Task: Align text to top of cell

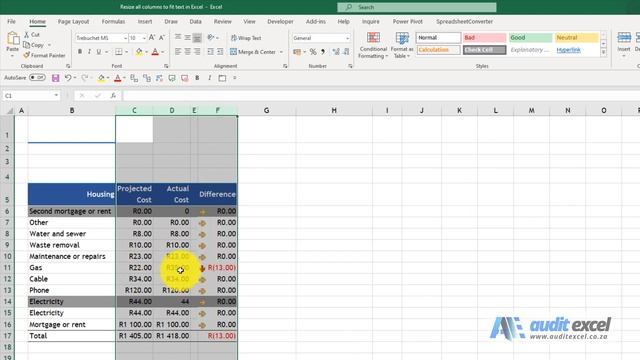Action: click(178, 38)
